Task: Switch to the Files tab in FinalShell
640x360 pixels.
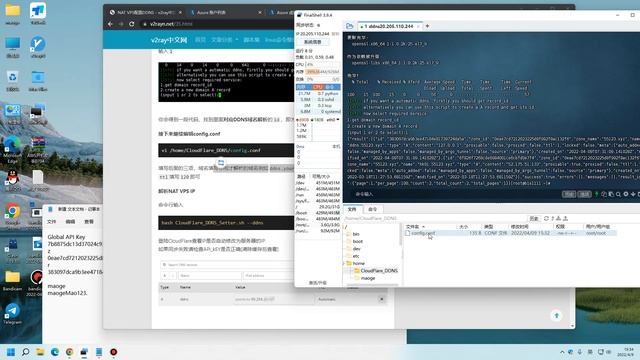Action: (x=352, y=209)
